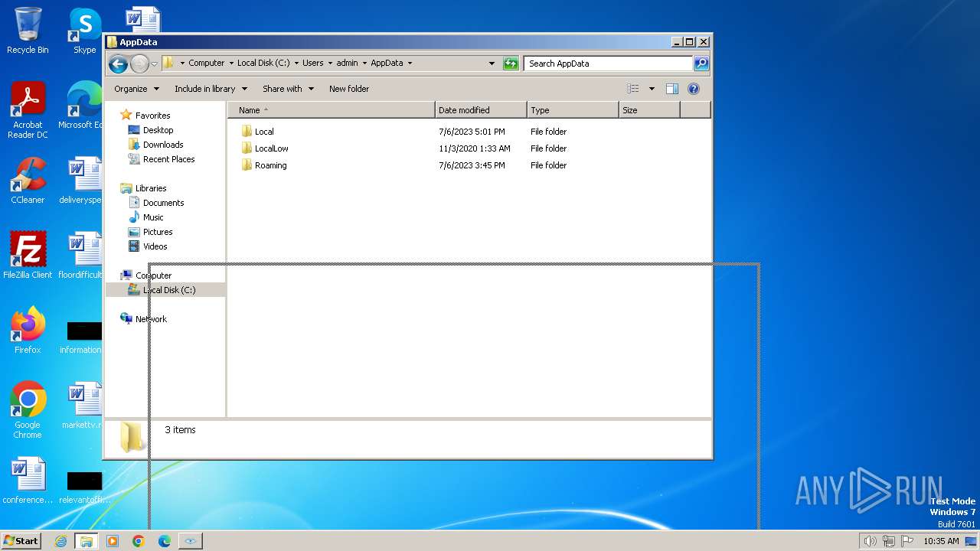This screenshot has width=980, height=551.
Task: Open Videos library
Action: coord(155,246)
